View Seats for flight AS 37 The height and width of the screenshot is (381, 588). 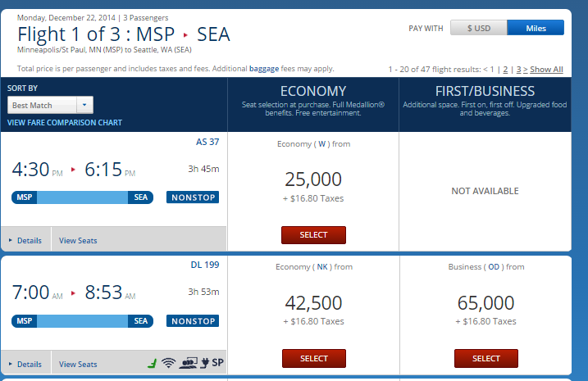coord(78,241)
